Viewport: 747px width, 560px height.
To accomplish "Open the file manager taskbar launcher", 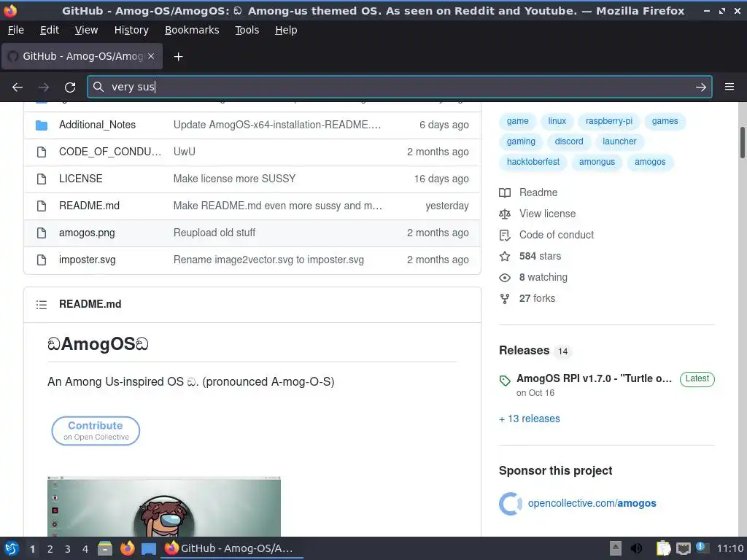I will pos(105,549).
